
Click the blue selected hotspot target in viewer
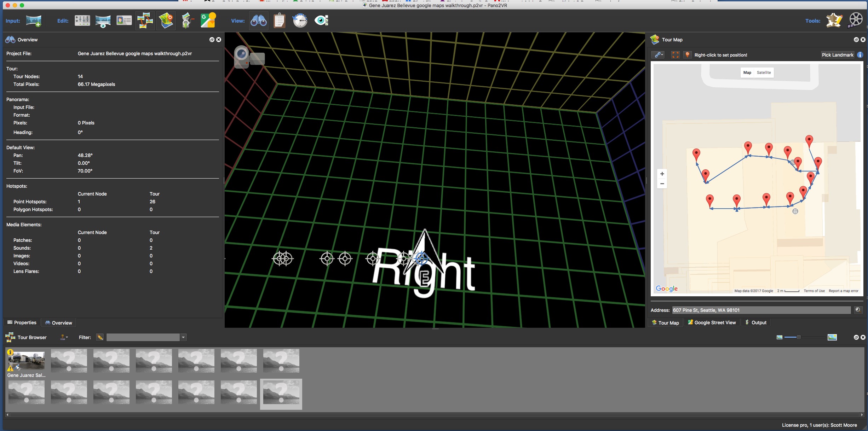(421, 258)
